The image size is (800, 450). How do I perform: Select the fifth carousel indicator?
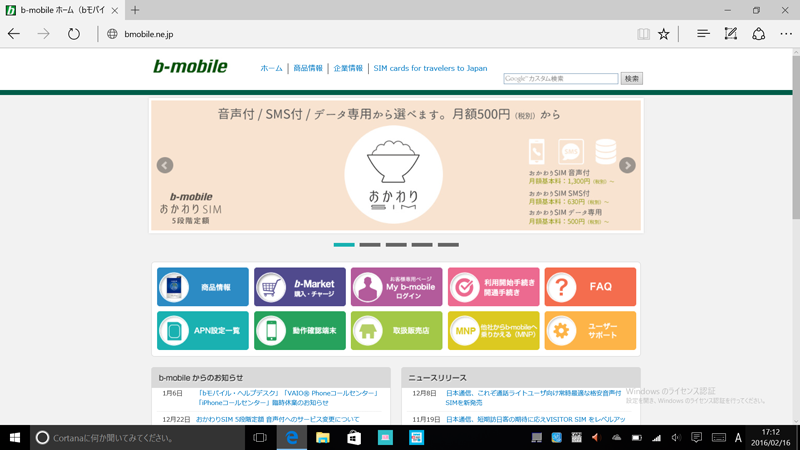[x=448, y=245]
